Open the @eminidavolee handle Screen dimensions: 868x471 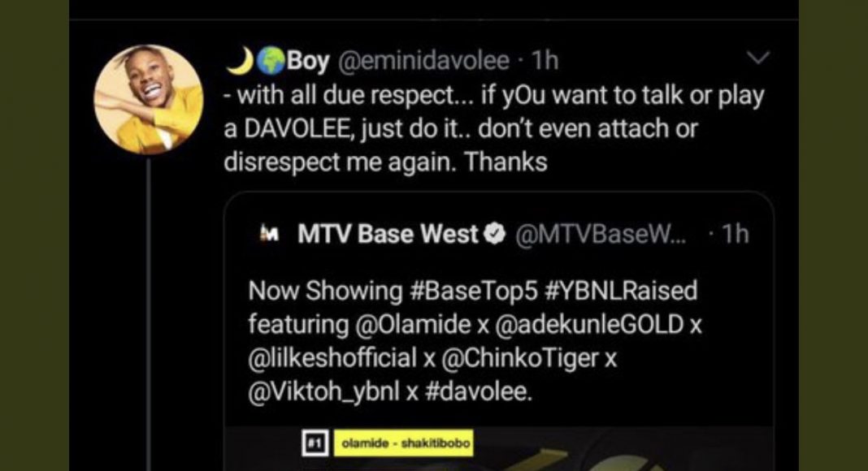click(x=423, y=60)
